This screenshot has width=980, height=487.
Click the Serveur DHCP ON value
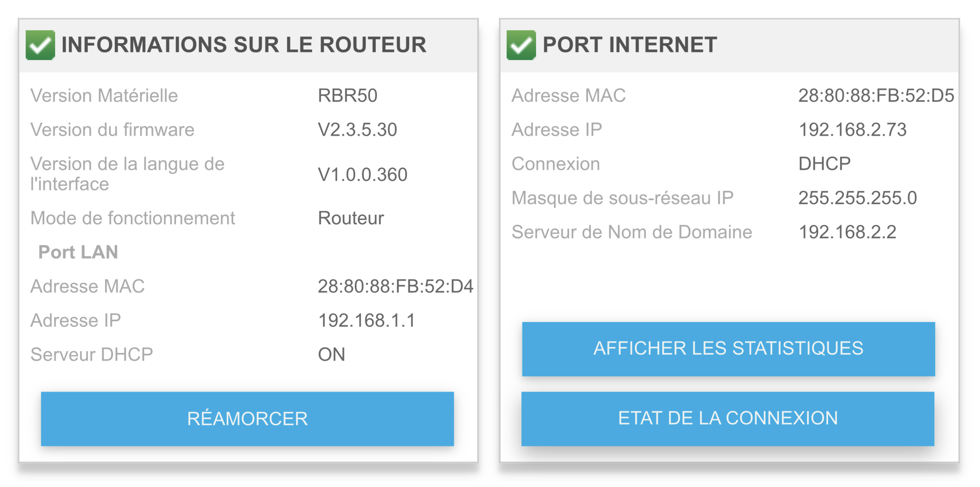pos(331,355)
